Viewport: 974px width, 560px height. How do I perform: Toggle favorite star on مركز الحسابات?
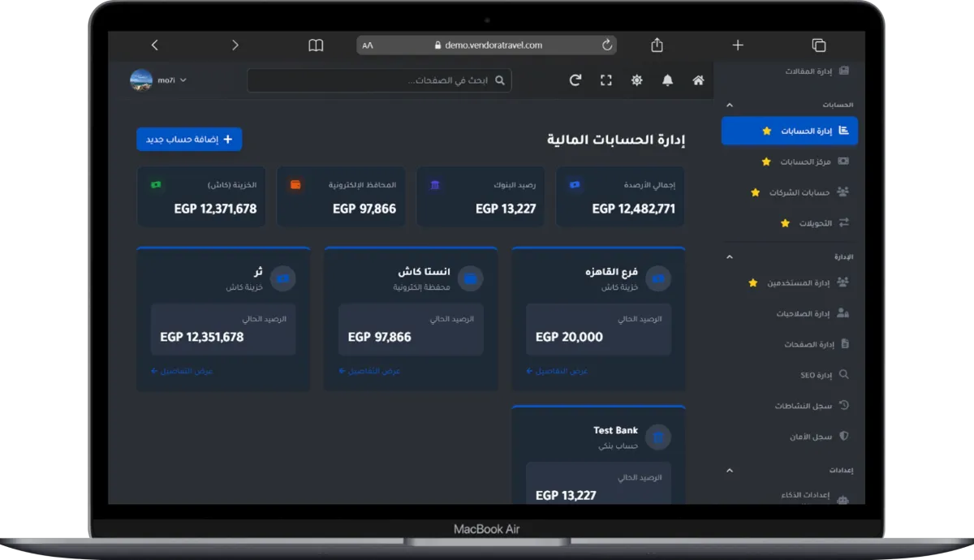pos(765,162)
